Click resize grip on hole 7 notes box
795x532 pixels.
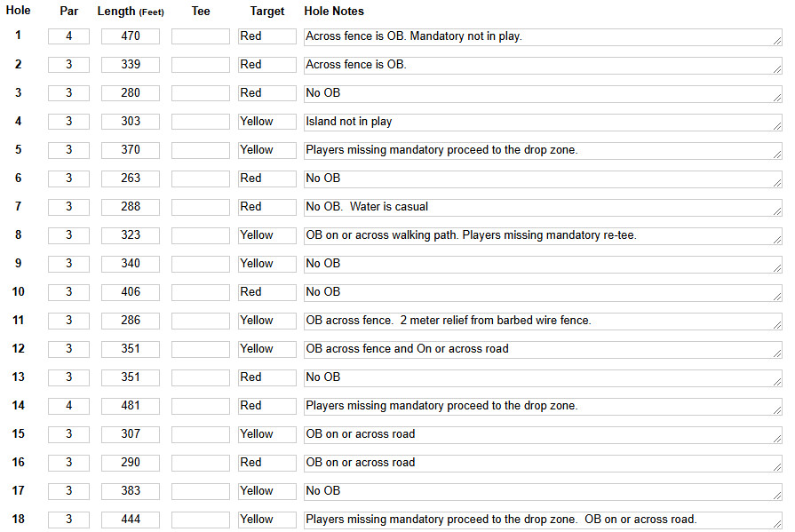(777, 211)
